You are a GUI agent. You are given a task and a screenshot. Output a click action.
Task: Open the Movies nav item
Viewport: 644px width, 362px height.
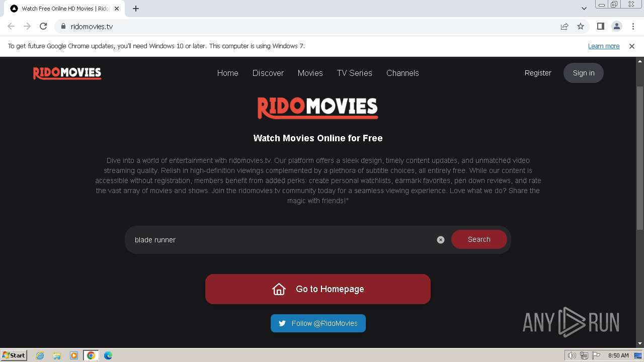(310, 73)
